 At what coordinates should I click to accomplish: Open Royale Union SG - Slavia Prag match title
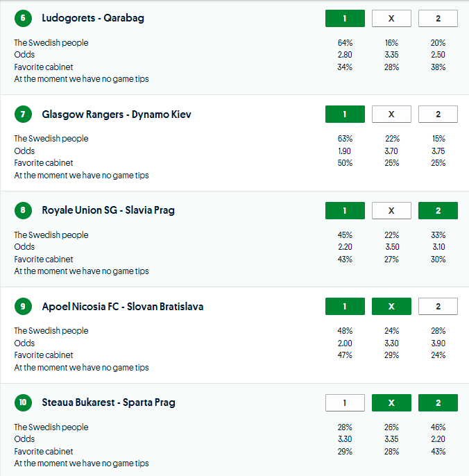[108, 210]
